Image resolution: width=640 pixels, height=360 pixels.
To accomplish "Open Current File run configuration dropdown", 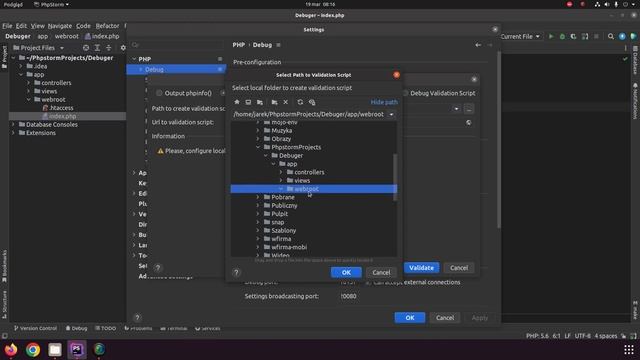I will (520, 36).
